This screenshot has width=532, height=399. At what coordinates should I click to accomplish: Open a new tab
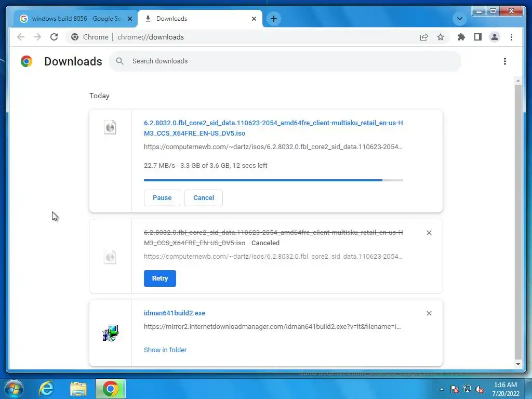[x=274, y=19]
